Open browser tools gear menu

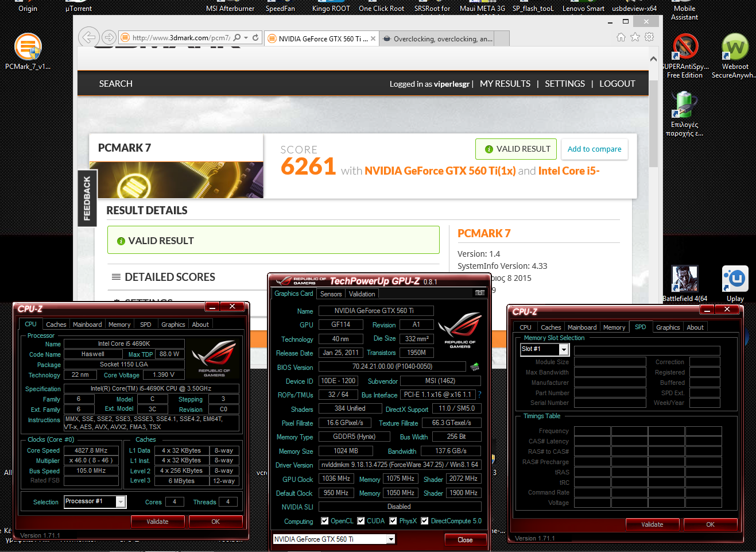pyautogui.click(x=649, y=37)
